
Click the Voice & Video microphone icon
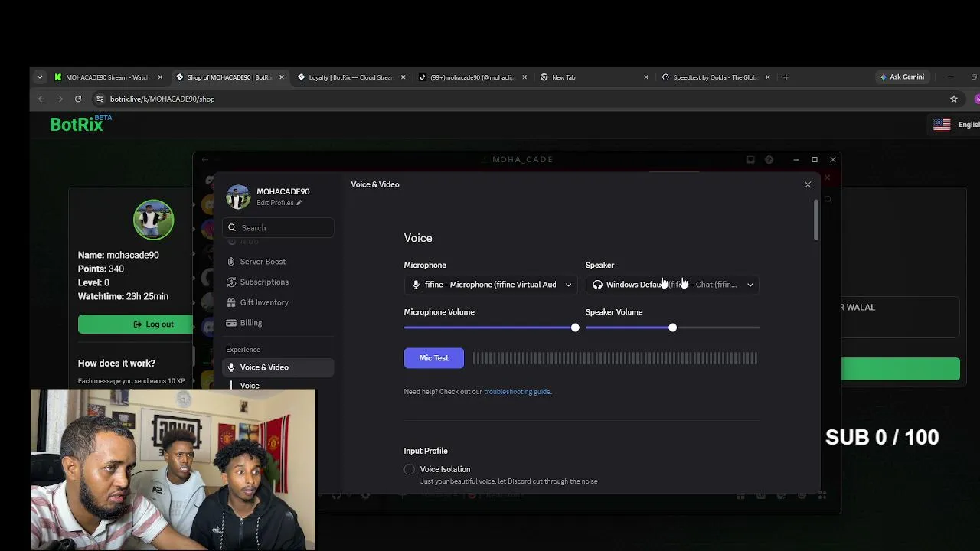[231, 367]
